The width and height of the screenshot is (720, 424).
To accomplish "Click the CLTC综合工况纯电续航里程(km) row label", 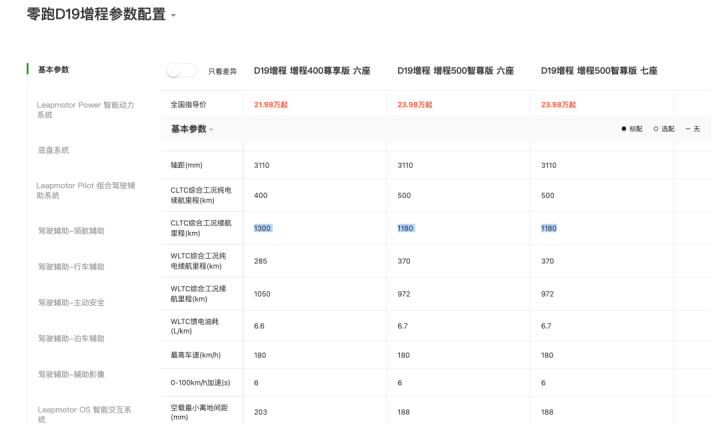I will [x=201, y=195].
